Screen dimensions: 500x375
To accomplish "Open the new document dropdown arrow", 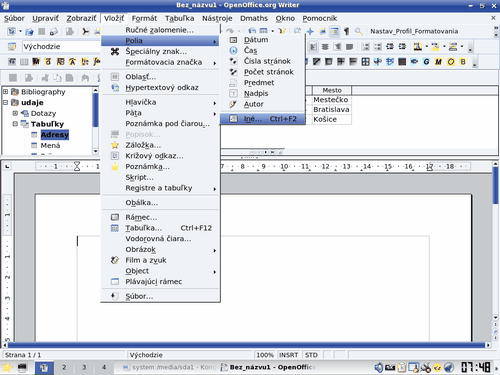I will click(20, 31).
